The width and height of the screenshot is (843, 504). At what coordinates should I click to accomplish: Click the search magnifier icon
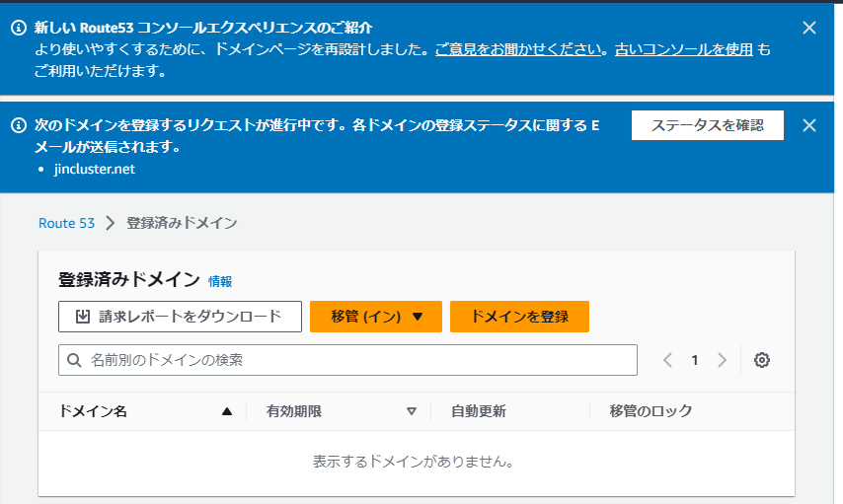coord(74,361)
